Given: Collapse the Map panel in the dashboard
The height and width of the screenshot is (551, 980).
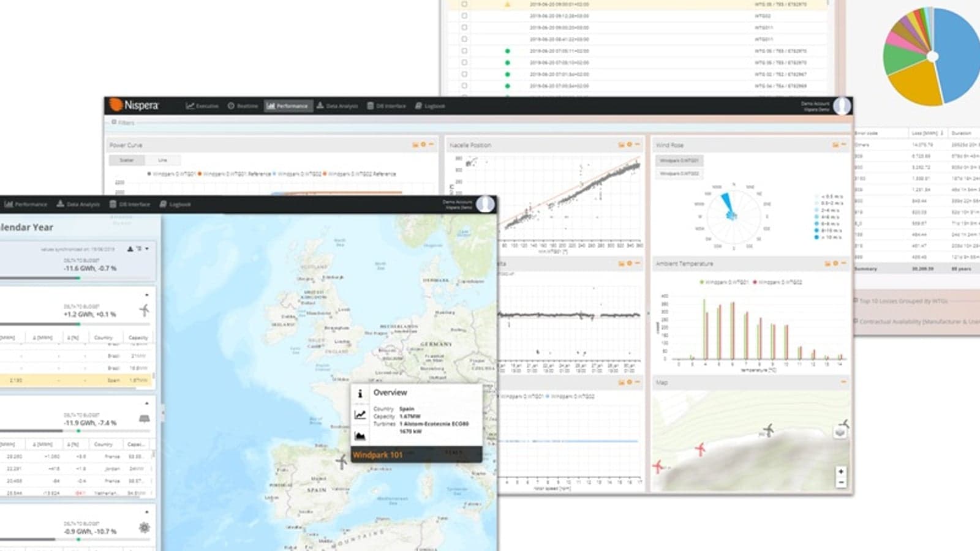Looking at the screenshot, I should 843,382.
